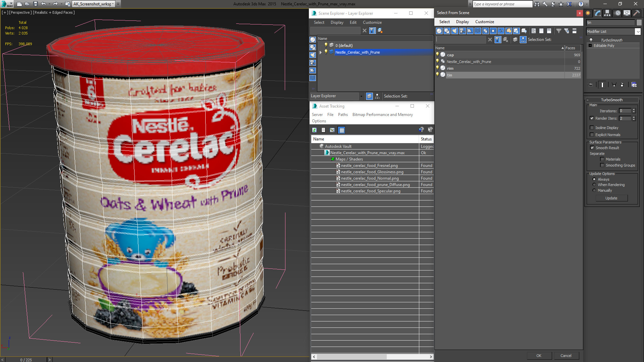
Task: Click Configure Modifier Sets icon
Action: pyautogui.click(x=634, y=85)
